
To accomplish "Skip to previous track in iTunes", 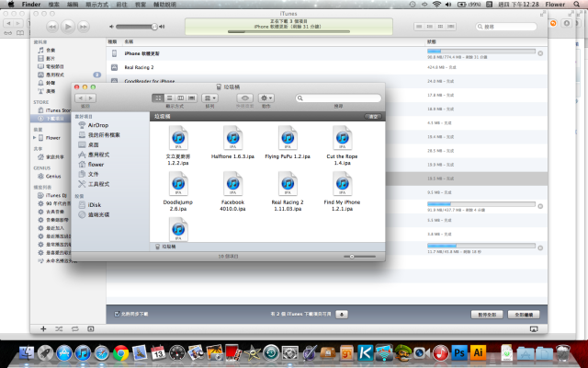I will (52, 27).
